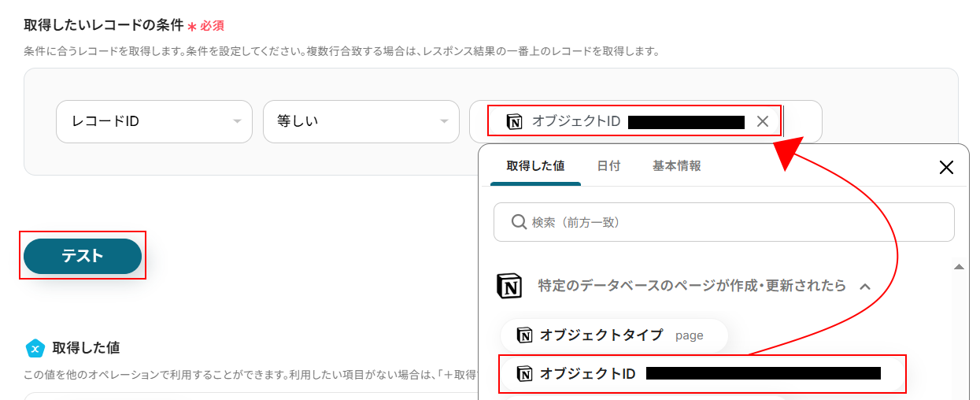Screen dimensions: 980x400
Task: Click the テスト button
Action: click(x=83, y=256)
